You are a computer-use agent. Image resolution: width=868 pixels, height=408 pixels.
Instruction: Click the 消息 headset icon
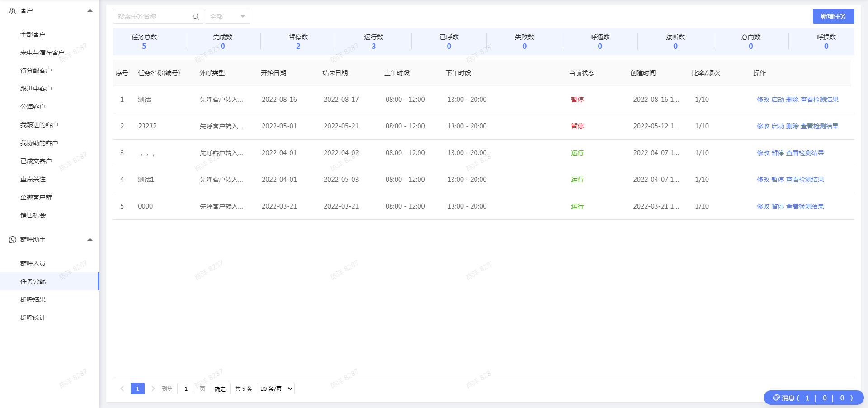pyautogui.click(x=776, y=398)
